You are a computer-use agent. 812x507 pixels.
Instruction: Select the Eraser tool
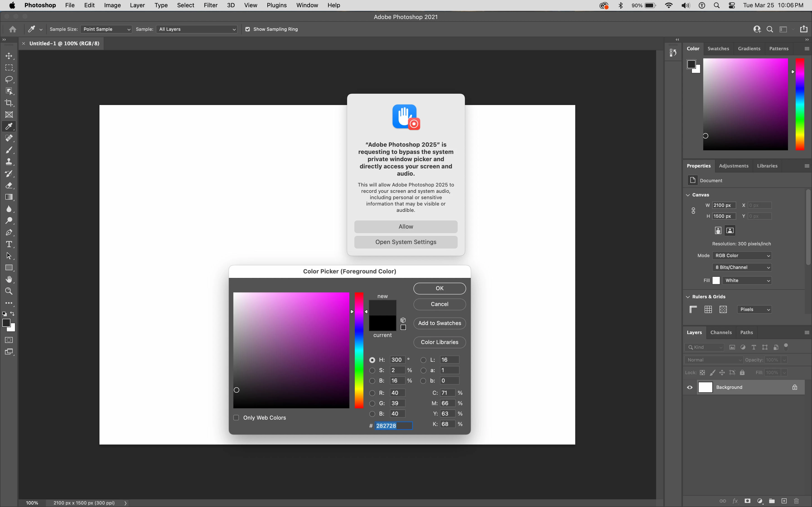(9, 185)
